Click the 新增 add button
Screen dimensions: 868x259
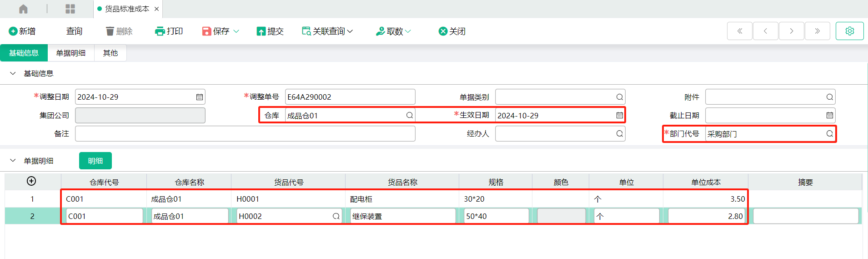pyautogui.click(x=22, y=31)
